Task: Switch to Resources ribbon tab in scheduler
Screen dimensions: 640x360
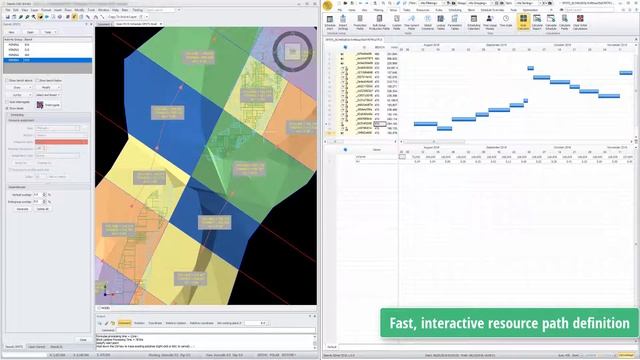Action: pos(422,10)
